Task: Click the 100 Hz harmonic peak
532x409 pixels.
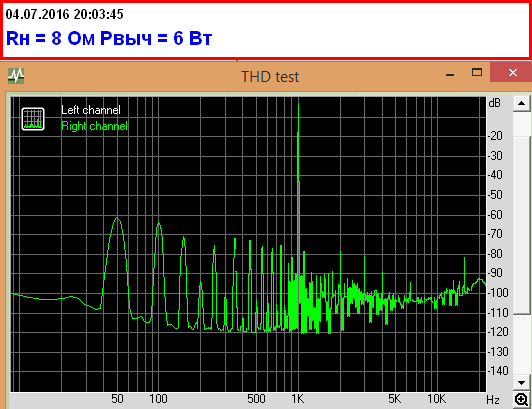Action: (158, 223)
